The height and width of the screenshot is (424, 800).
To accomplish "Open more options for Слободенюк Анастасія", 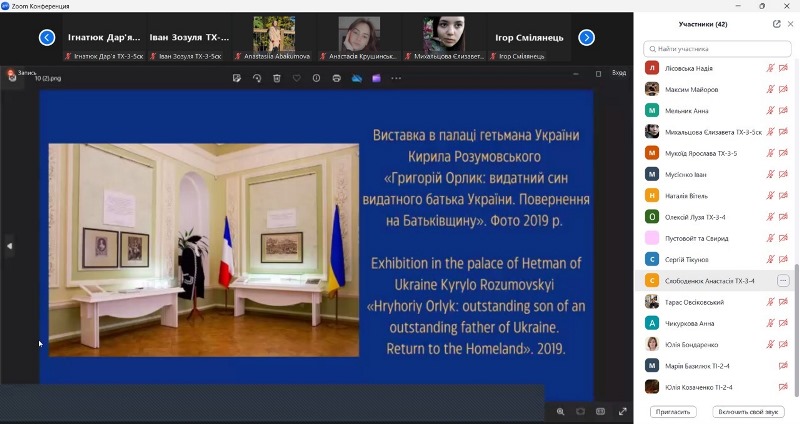I will click(x=783, y=281).
